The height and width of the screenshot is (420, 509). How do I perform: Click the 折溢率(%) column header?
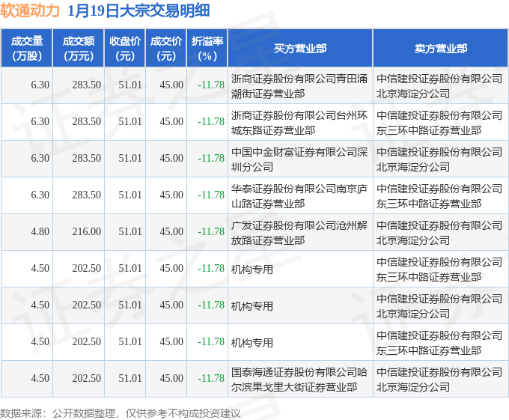click(207, 49)
